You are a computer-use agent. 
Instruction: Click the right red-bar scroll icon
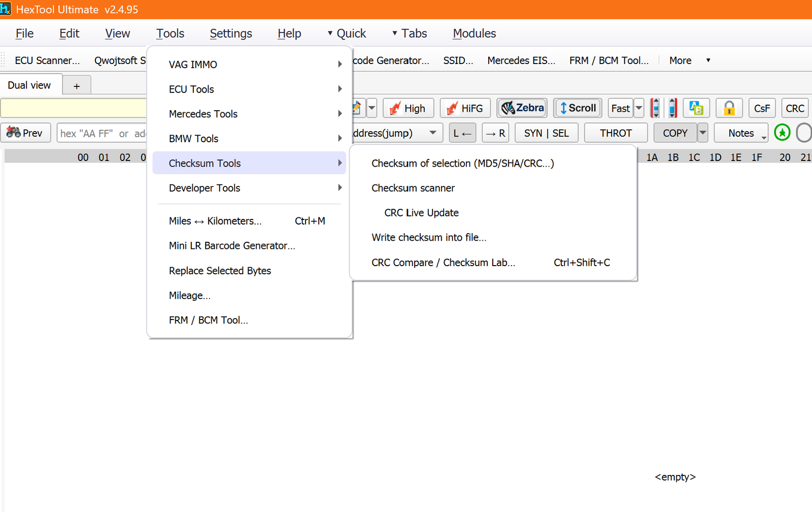(x=672, y=108)
